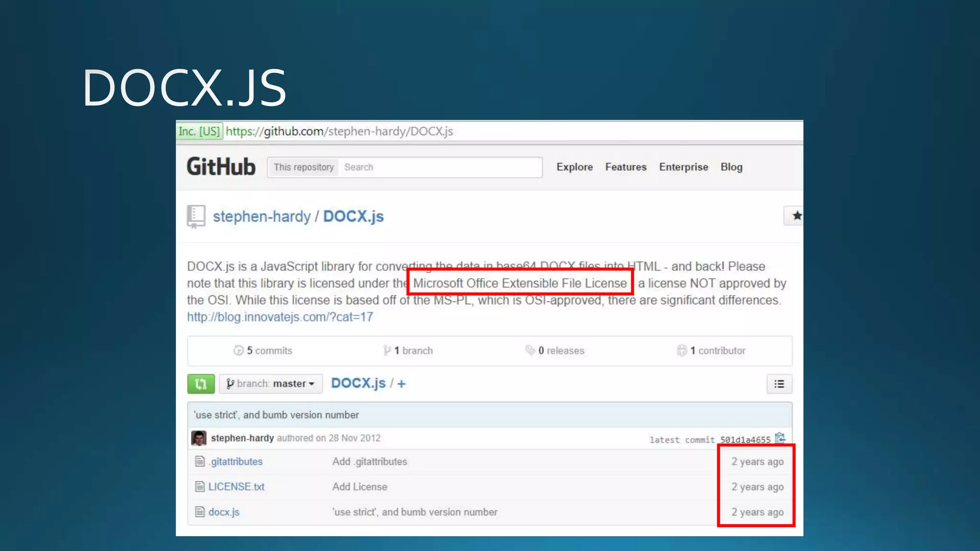The image size is (980, 551).
Task: Click stephen-hardy avatar thumbnail
Action: (x=199, y=438)
